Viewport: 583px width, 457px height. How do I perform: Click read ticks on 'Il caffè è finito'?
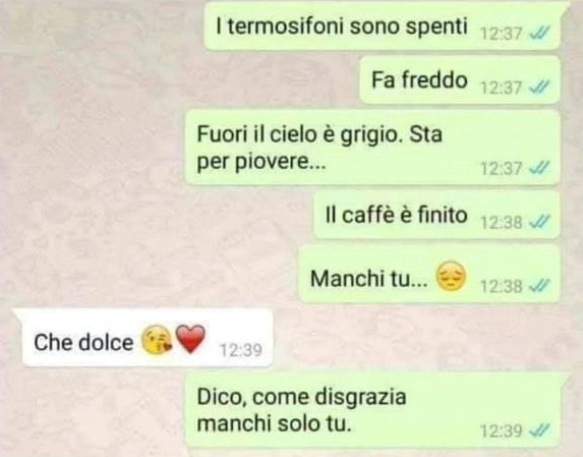tap(539, 222)
